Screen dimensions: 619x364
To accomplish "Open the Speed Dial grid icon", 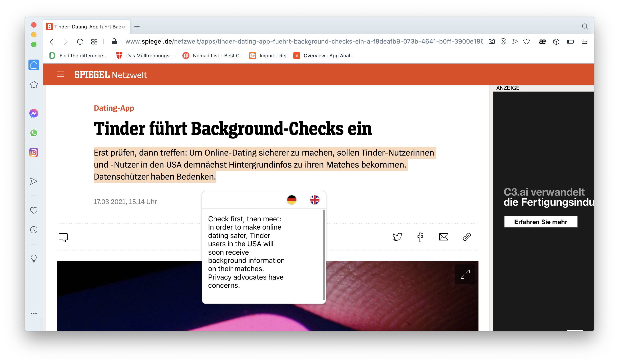I will pos(94,42).
